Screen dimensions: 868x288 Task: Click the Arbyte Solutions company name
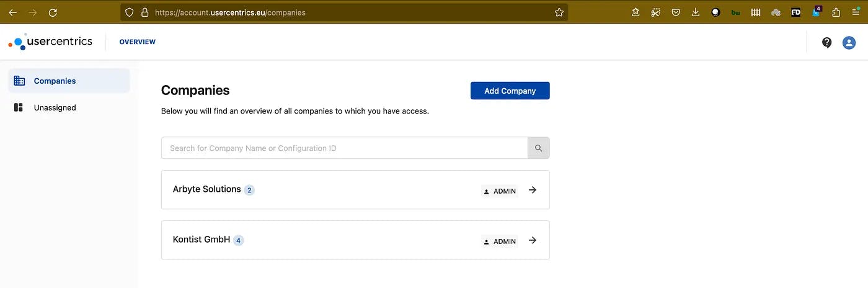pos(206,189)
